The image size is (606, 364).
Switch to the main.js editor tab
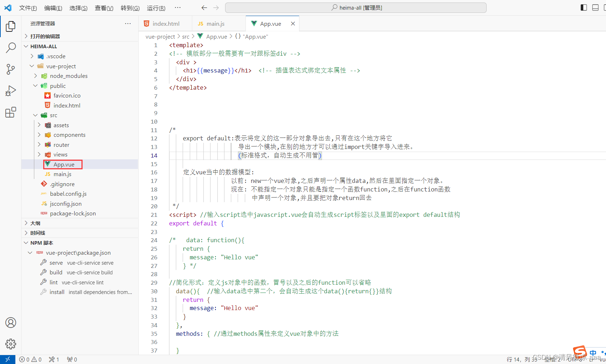point(219,24)
